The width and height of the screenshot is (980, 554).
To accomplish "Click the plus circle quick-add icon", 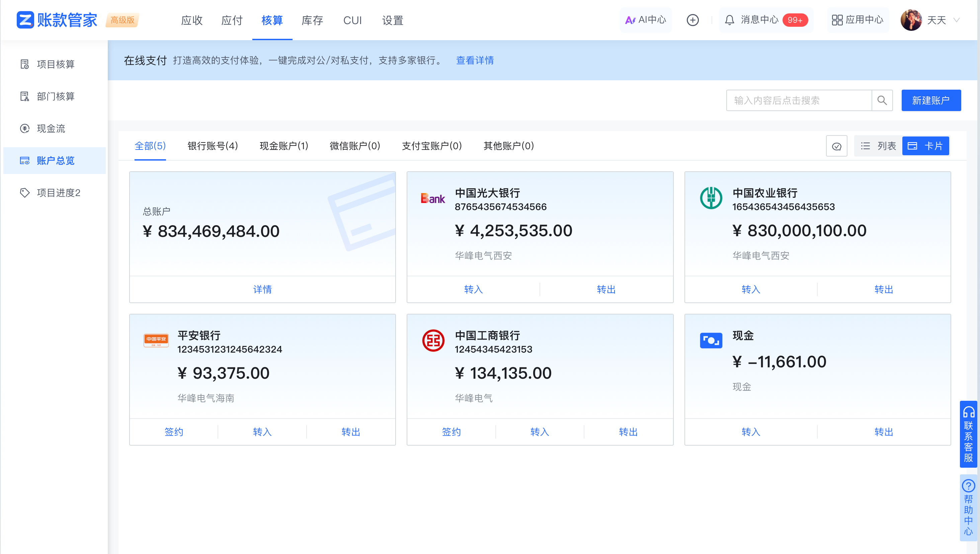I will click(692, 20).
